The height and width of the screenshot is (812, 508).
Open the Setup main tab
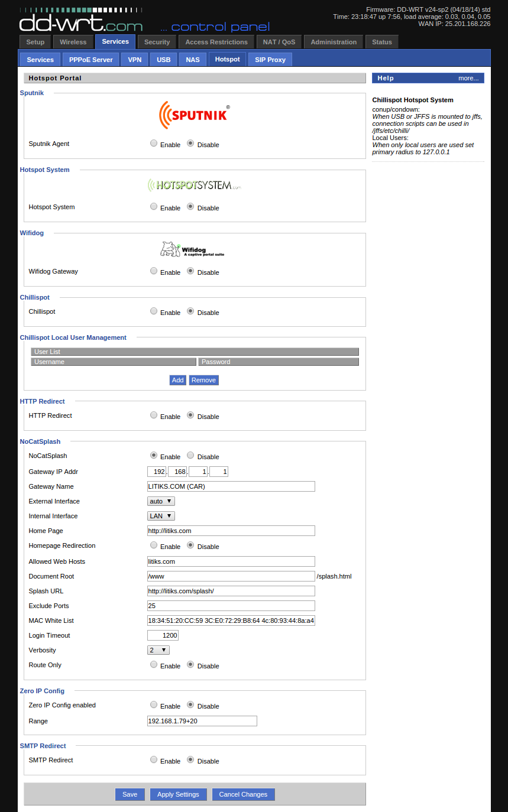pyautogui.click(x=35, y=42)
